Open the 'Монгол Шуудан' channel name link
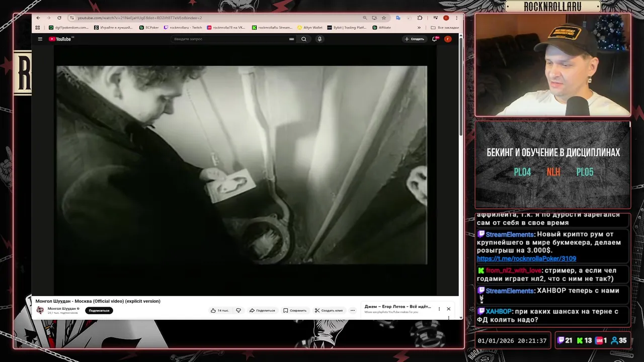644x362 pixels. (62, 309)
